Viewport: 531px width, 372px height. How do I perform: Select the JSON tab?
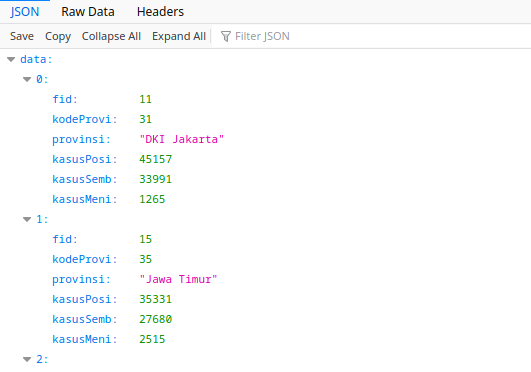coord(25,12)
